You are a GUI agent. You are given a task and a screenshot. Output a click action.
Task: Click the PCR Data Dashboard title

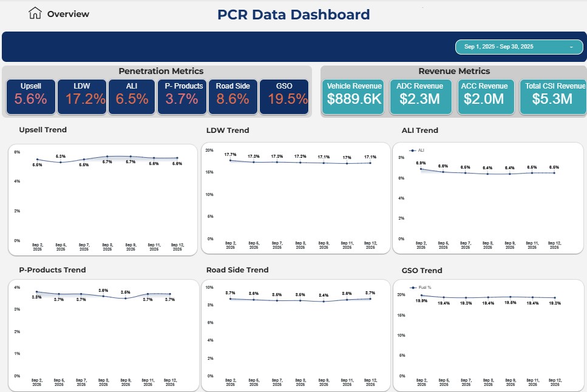coord(293,15)
